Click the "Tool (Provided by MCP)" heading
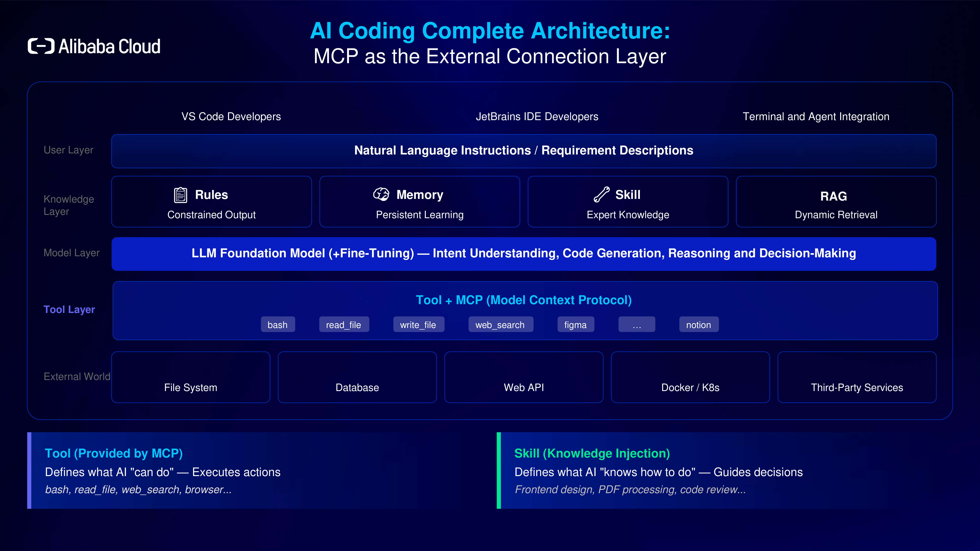This screenshot has height=551, width=980. pyautogui.click(x=114, y=453)
